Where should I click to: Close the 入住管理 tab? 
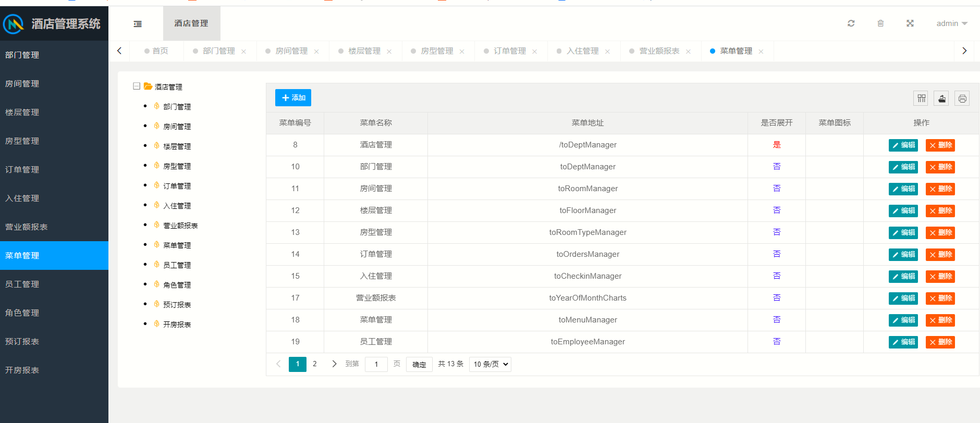click(607, 52)
